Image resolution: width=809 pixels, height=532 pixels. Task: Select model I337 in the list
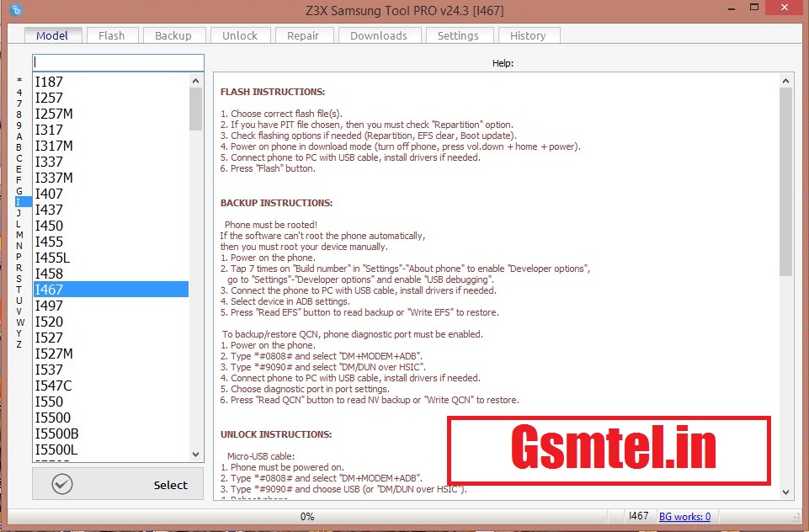click(x=111, y=162)
